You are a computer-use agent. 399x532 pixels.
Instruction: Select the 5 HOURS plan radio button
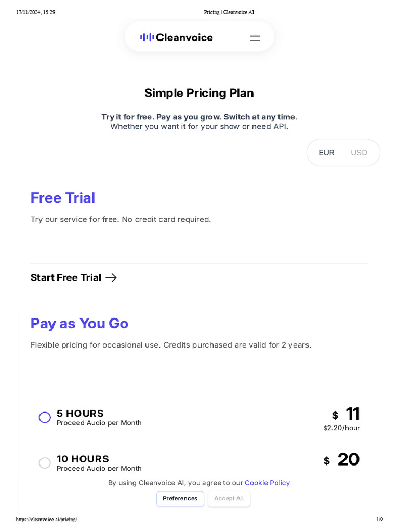pyautogui.click(x=45, y=417)
